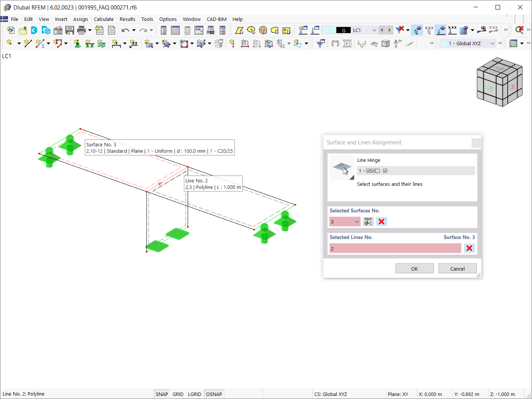This screenshot has height=399, width=532.
Task: Open the LC1 load case dropdown
Action: (374, 30)
